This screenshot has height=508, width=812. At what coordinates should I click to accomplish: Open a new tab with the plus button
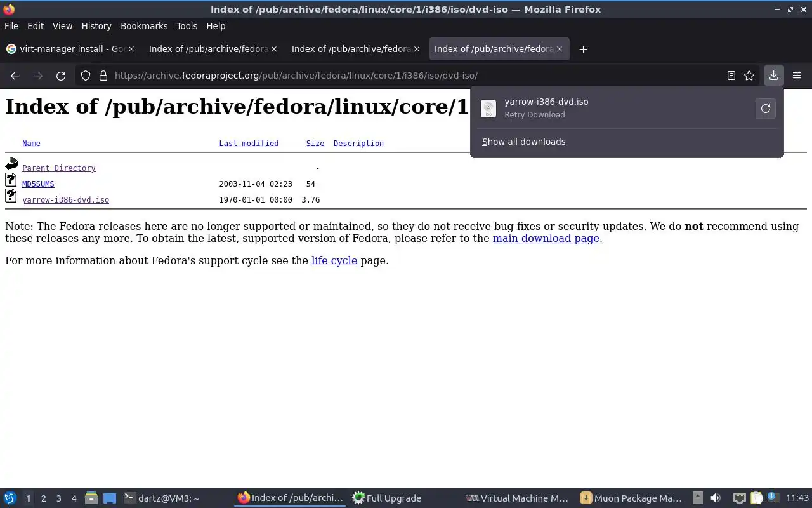point(583,49)
